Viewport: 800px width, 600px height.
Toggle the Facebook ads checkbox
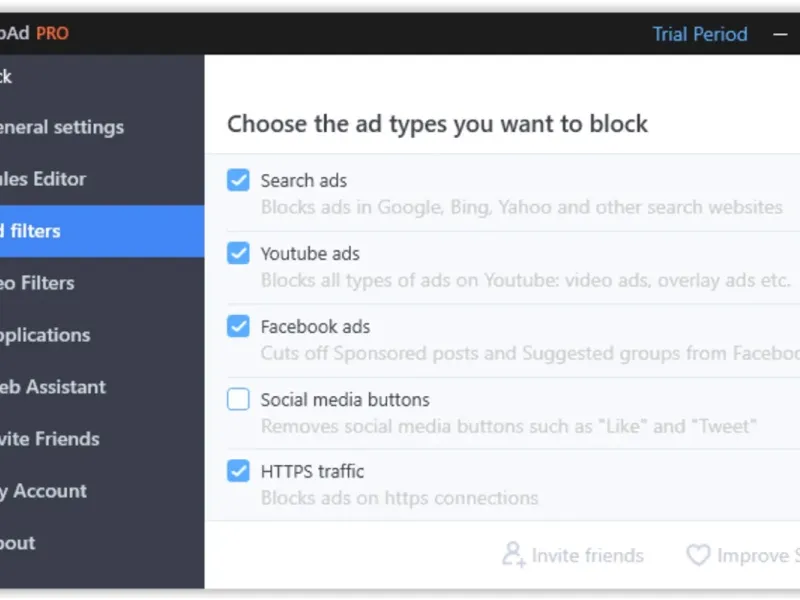[x=238, y=326]
